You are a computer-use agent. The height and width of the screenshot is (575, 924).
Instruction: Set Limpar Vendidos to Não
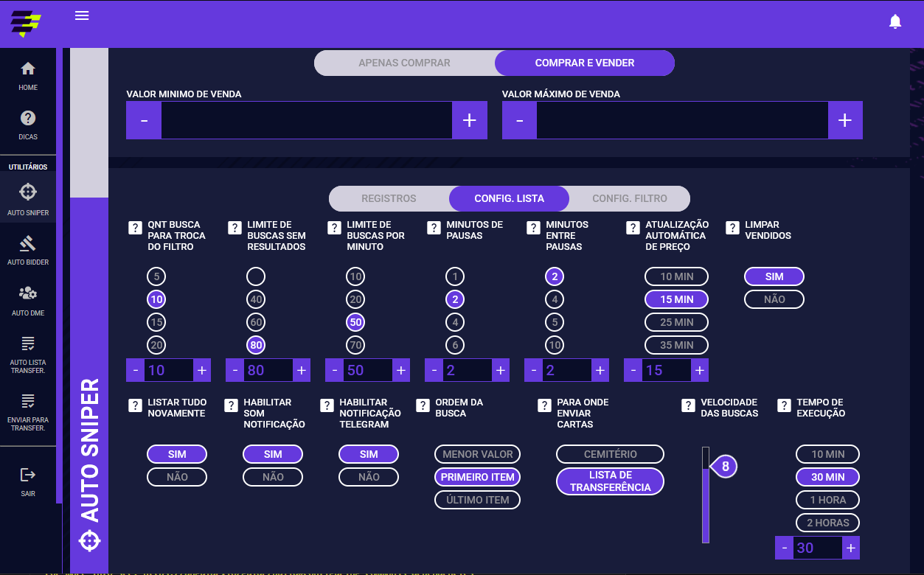point(774,299)
